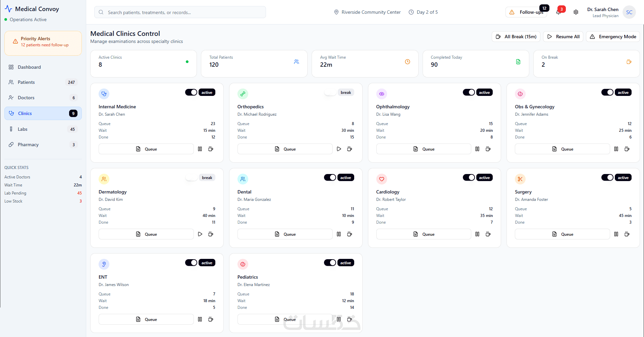
Task: Toggle Cardiology active switch
Action: point(469,177)
